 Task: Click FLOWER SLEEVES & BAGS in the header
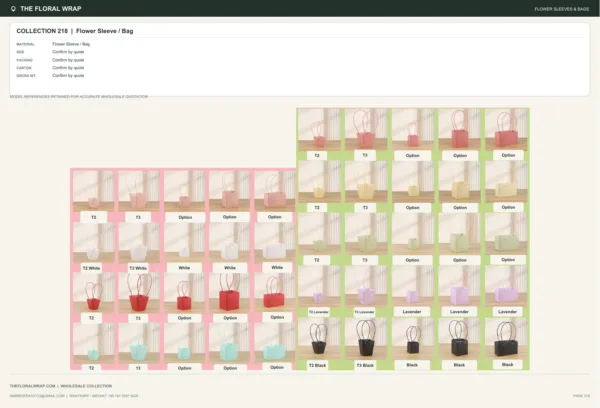561,9
